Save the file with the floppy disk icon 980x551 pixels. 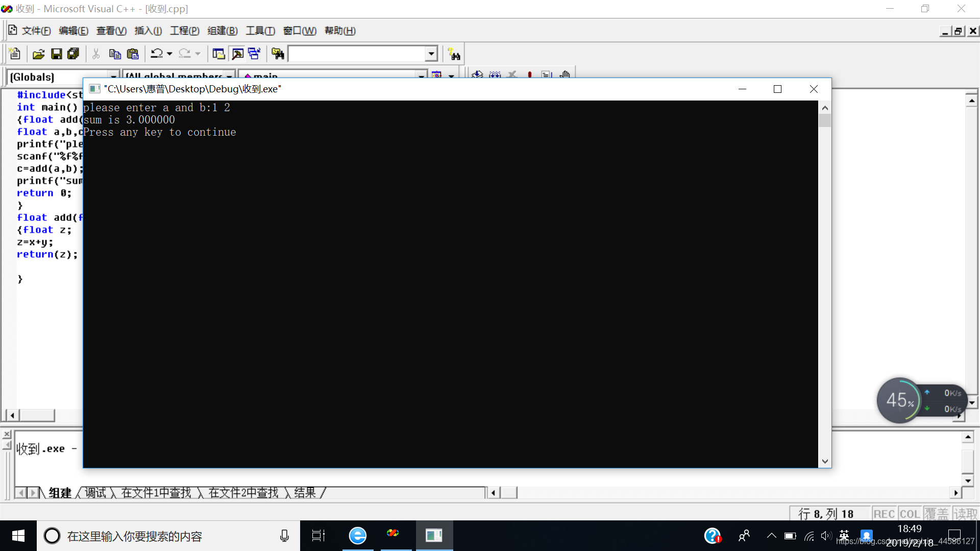coord(57,54)
